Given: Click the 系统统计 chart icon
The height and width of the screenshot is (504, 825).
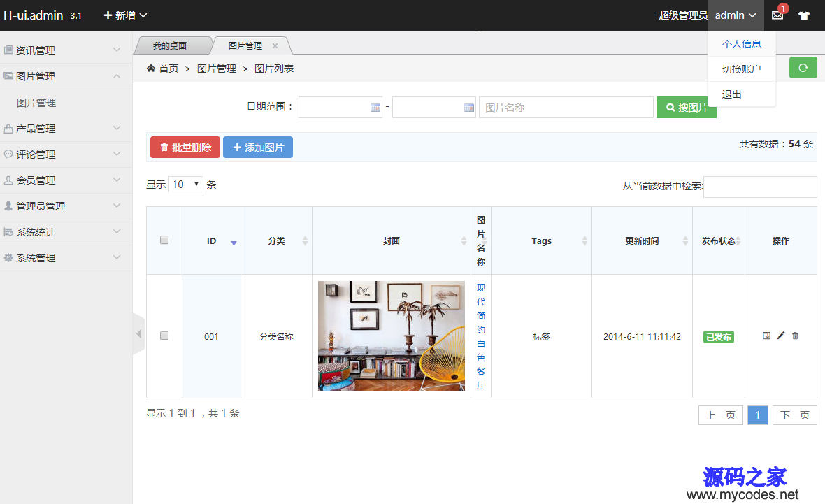Looking at the screenshot, I should [8, 232].
